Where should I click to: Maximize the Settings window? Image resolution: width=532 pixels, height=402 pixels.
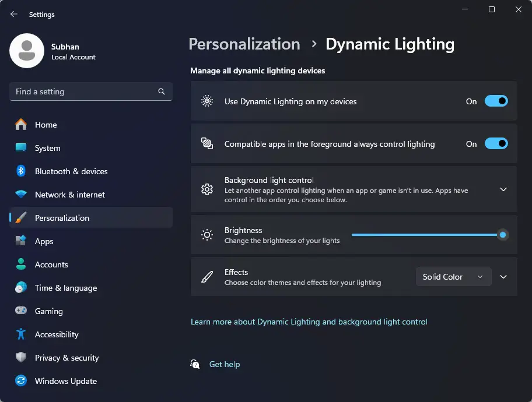tap(491, 9)
